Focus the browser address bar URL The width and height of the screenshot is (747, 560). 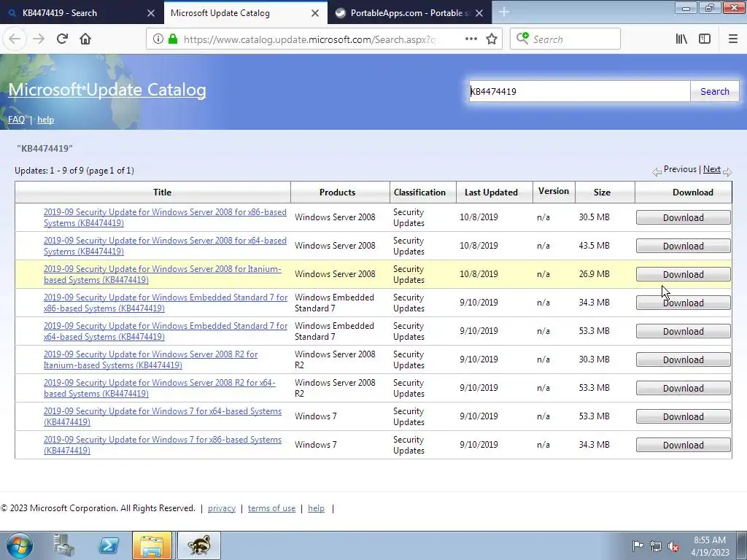pos(309,39)
